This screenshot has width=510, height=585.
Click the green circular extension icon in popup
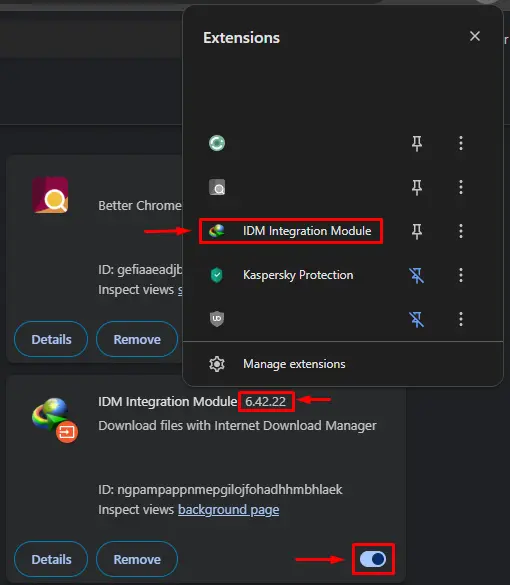(217, 143)
